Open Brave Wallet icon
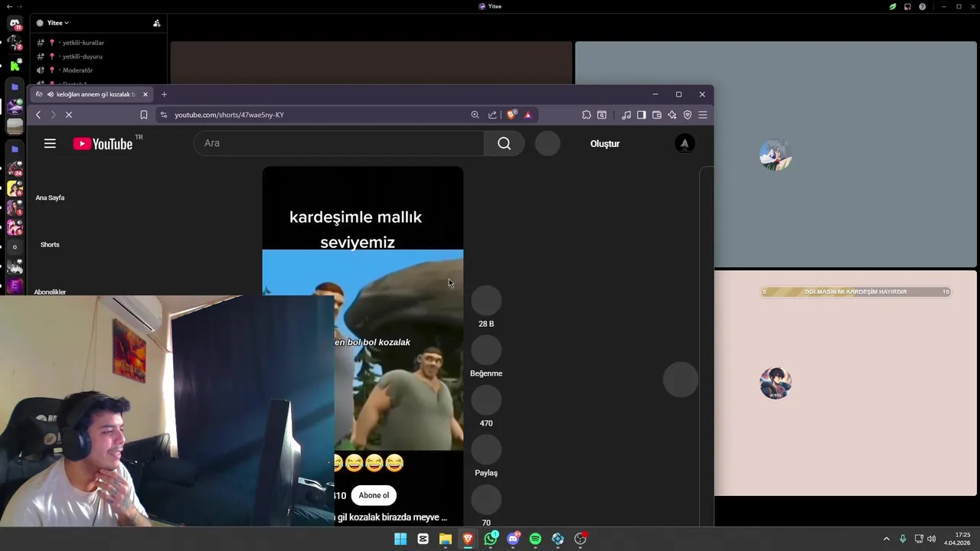The image size is (980, 551). click(x=657, y=115)
